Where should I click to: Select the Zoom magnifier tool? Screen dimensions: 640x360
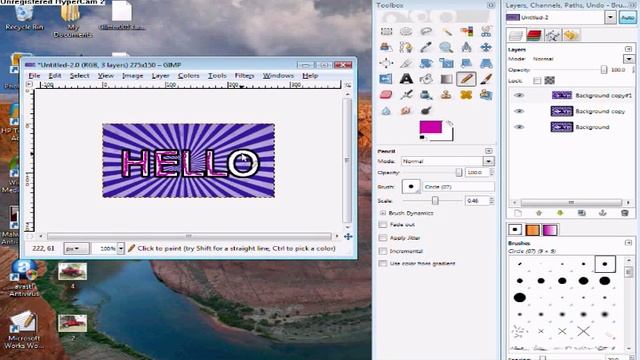click(446, 47)
